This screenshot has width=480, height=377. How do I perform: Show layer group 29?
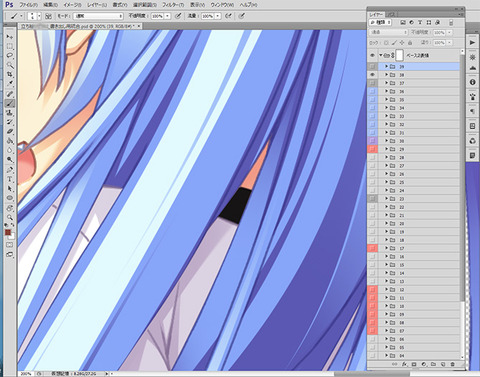click(372, 149)
